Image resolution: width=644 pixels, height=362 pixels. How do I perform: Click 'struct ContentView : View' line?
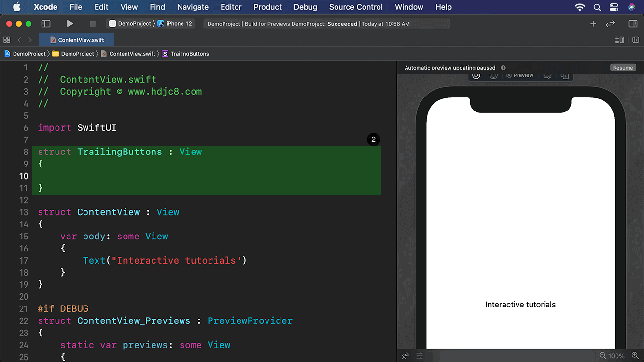pos(109,212)
